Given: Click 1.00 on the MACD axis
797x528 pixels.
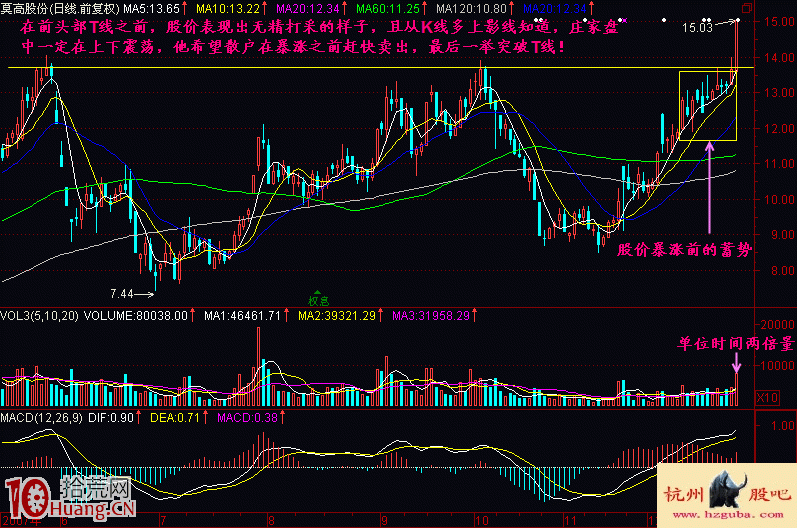Looking at the screenshot, I should (x=782, y=425).
